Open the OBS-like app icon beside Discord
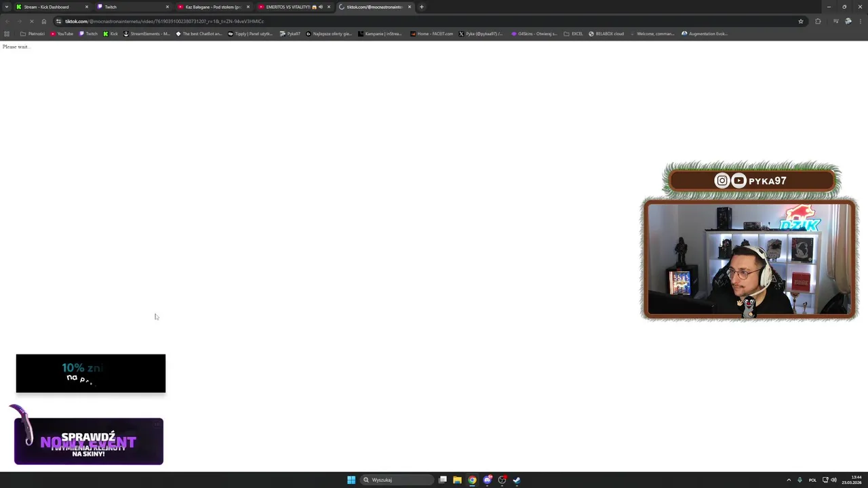 [x=502, y=480]
